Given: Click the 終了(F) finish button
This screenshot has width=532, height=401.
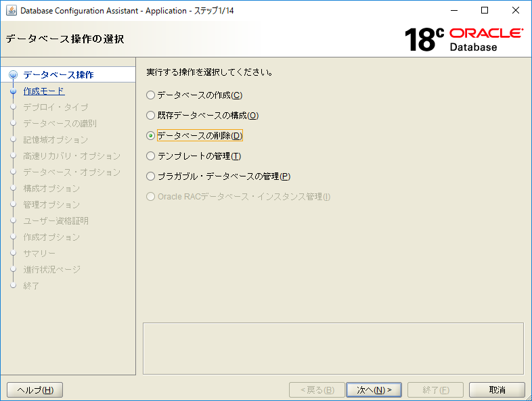Looking at the screenshot, I should [436, 390].
